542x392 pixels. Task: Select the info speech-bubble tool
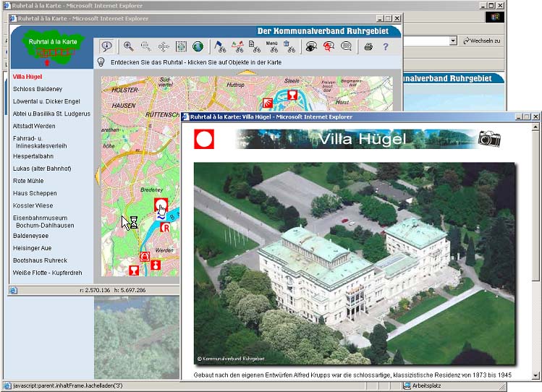pyautogui.click(x=107, y=46)
